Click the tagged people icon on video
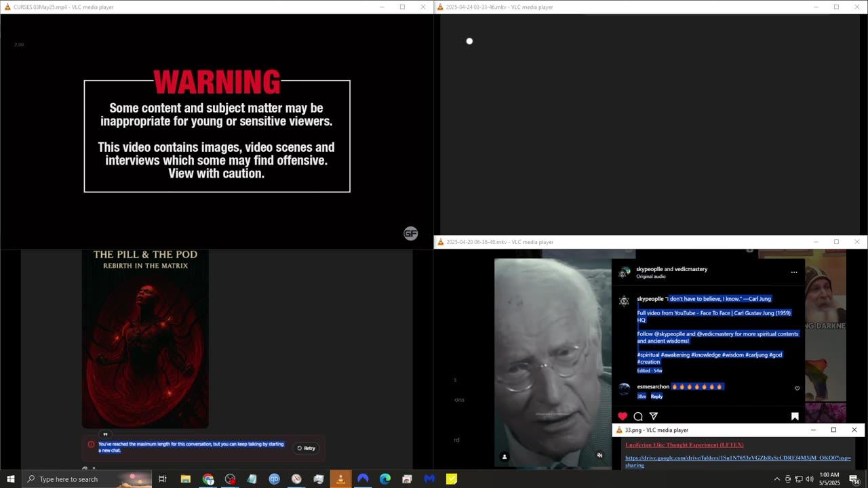The image size is (868, 488). [504, 456]
